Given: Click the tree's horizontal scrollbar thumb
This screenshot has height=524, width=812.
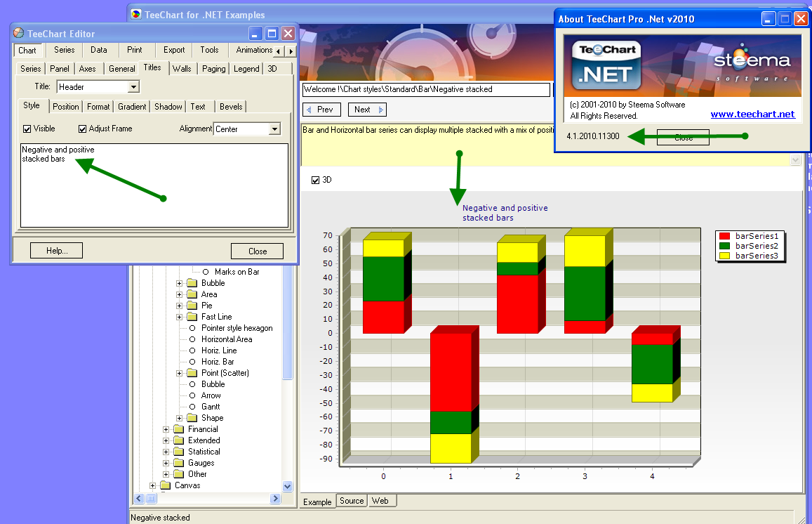Looking at the screenshot, I should point(151,499).
